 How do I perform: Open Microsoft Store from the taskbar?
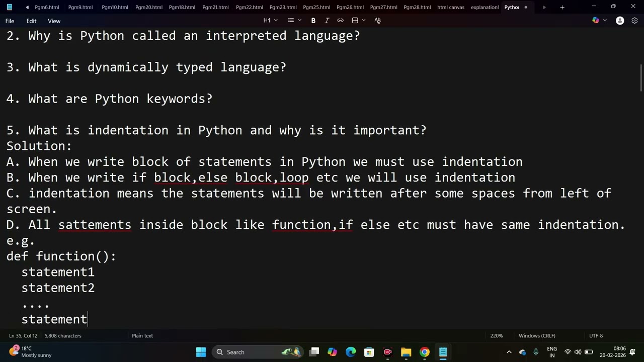[369, 352]
